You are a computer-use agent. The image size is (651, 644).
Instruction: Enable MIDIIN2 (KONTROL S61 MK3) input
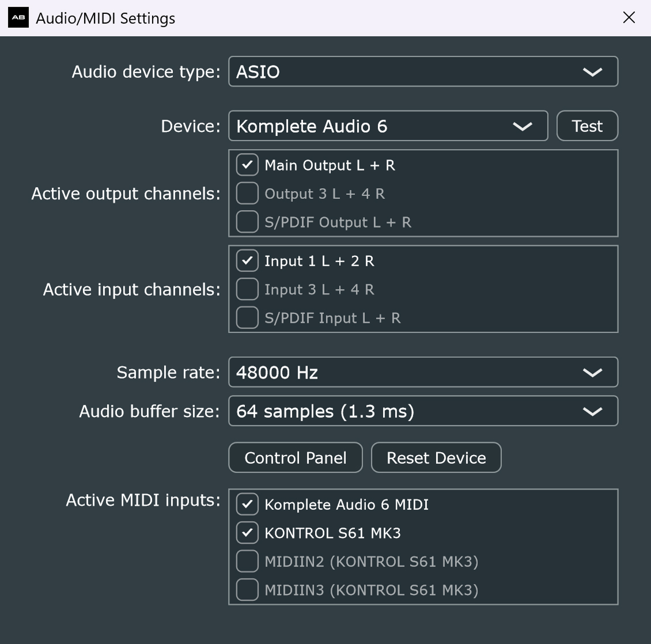pos(247,562)
